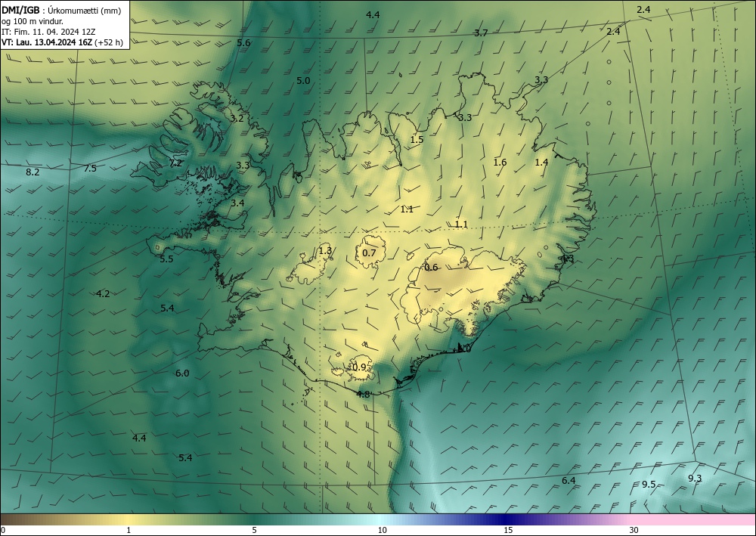
Task: Select the 0.6 value on Vatnajökull
Action: click(x=431, y=268)
